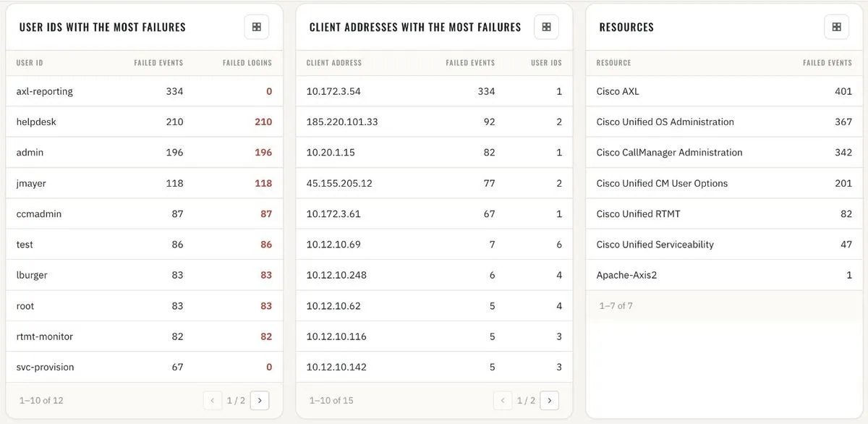868x424 pixels.
Task: Go to next page of Client Addresses table
Action: coord(550,400)
